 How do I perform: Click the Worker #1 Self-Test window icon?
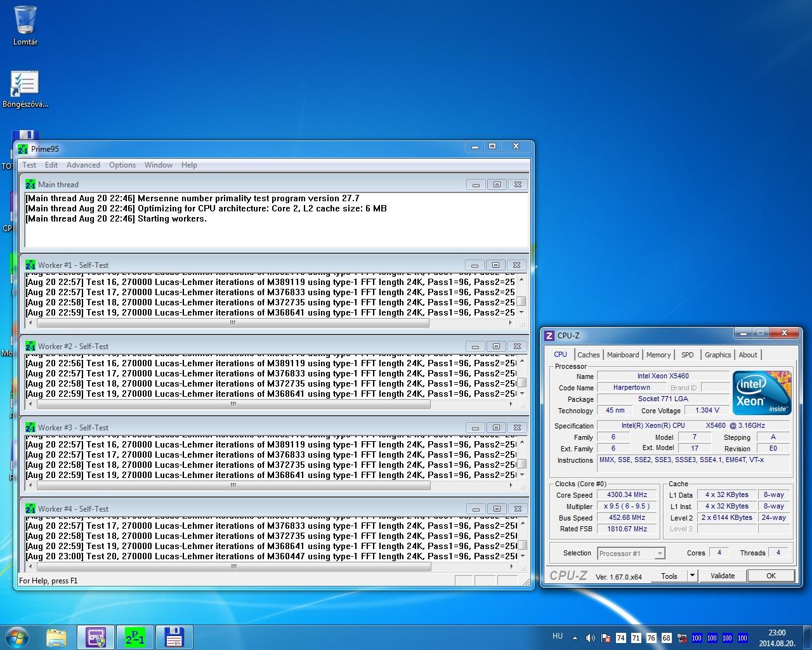click(30, 265)
